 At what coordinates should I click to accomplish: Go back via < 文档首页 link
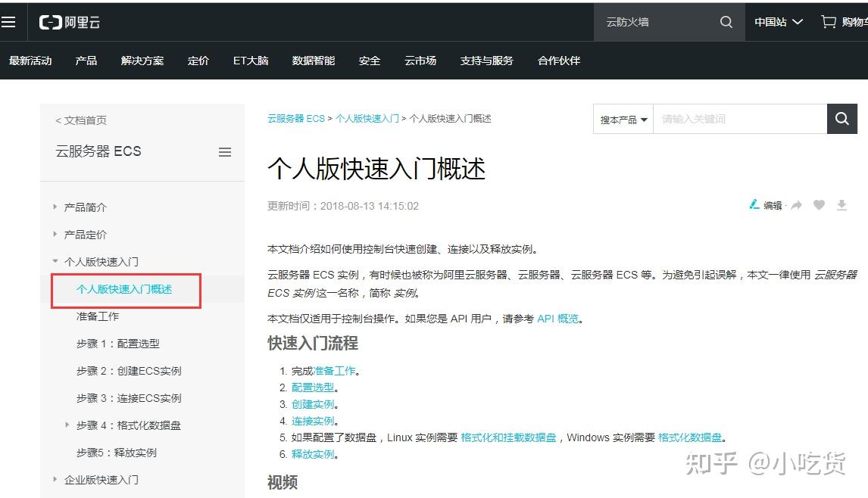(81, 120)
